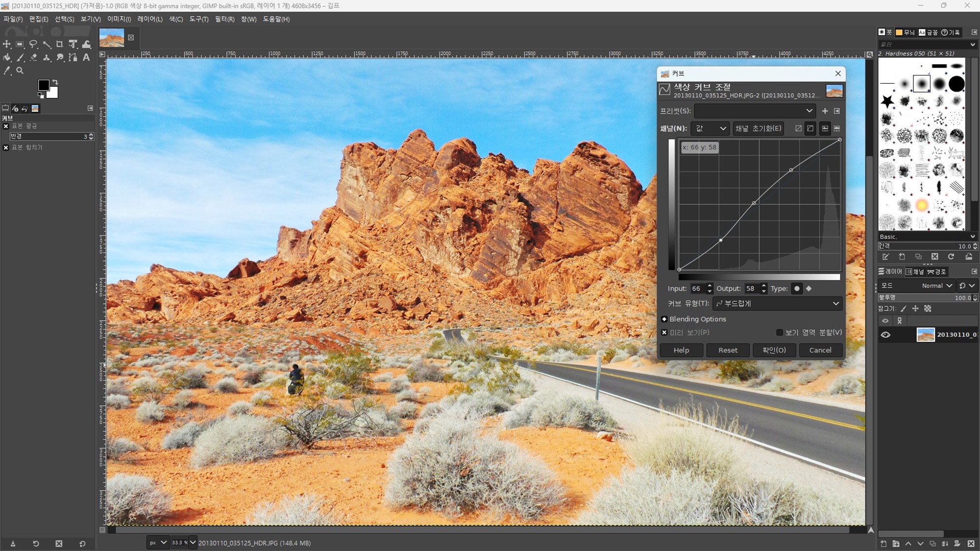Toggle 미리 보기 preview checkbox
Viewport: 980px width, 551px height.
[x=664, y=333]
